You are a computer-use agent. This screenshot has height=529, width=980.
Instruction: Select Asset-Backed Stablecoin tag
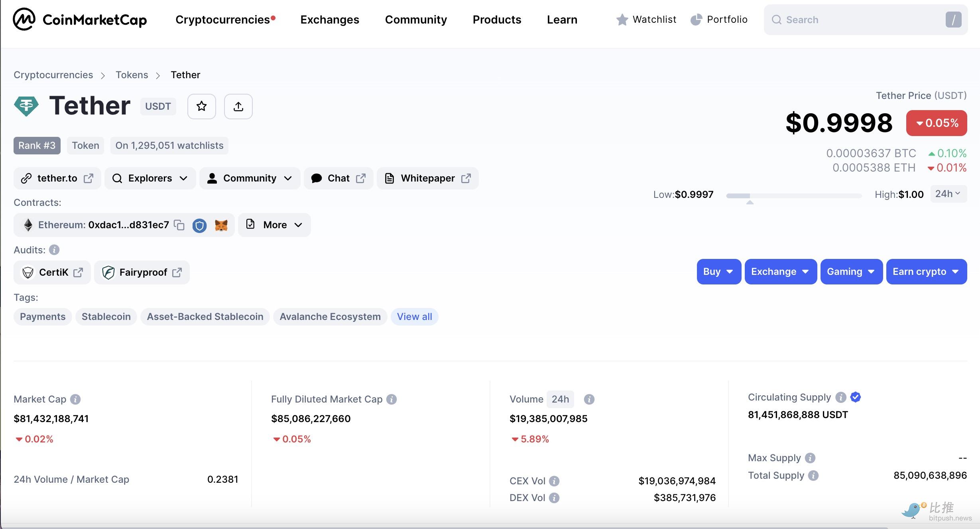[205, 317]
